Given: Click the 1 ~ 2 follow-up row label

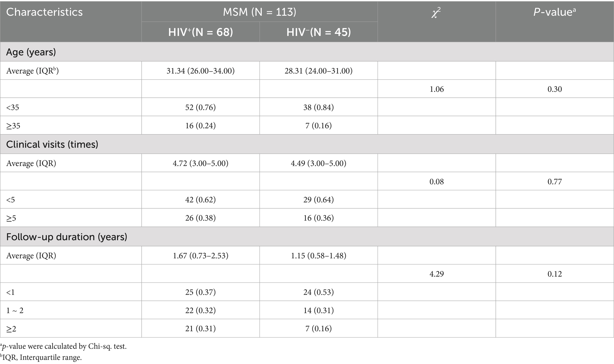Looking at the screenshot, I should 15,311.
